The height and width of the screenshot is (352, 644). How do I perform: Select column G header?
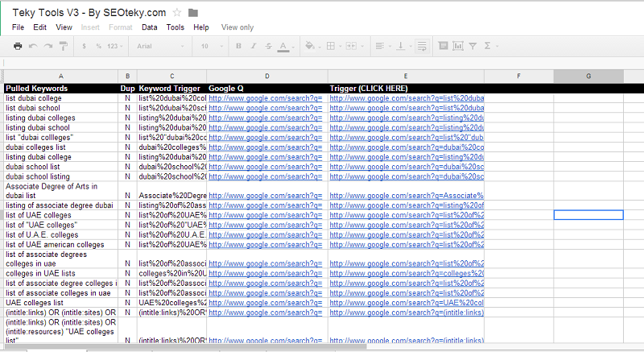coord(588,77)
